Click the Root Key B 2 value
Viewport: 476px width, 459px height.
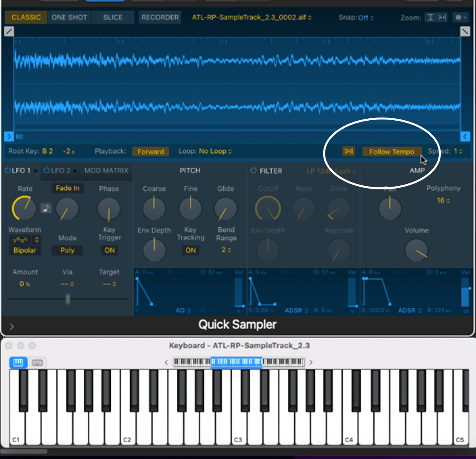pyautogui.click(x=48, y=151)
